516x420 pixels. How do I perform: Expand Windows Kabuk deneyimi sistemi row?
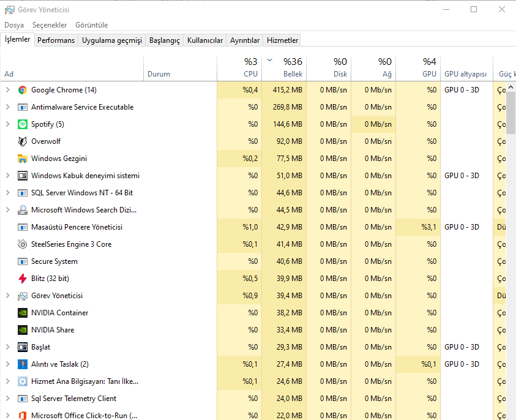[7, 176]
